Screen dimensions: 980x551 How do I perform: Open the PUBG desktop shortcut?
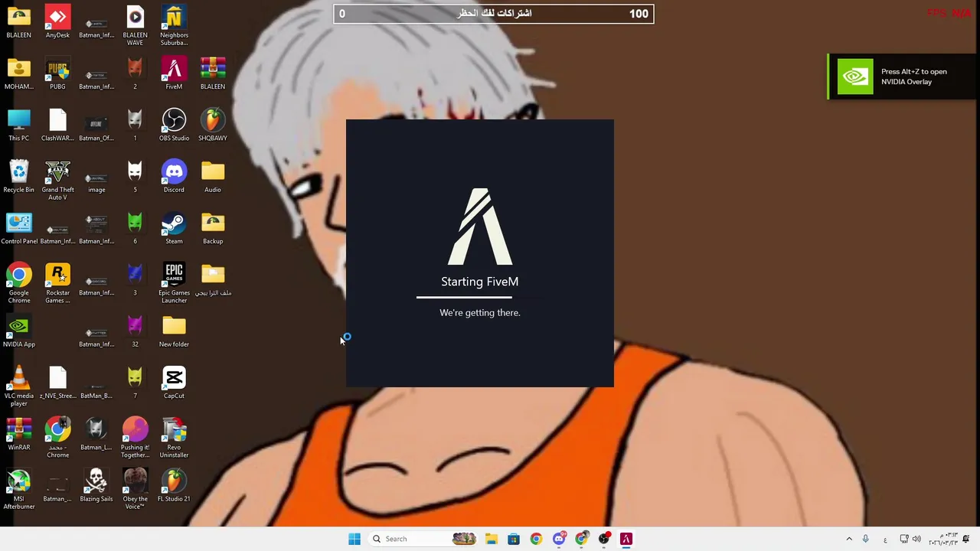point(57,73)
